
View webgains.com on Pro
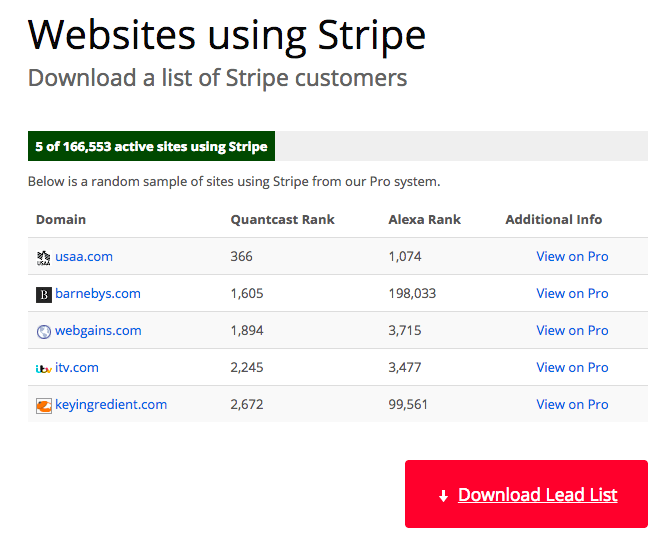click(572, 330)
